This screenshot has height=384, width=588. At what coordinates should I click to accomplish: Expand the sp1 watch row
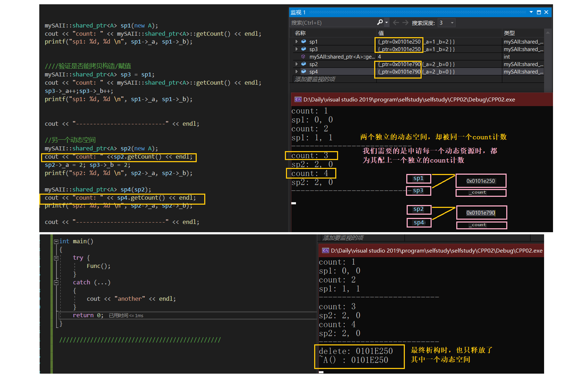coord(296,42)
